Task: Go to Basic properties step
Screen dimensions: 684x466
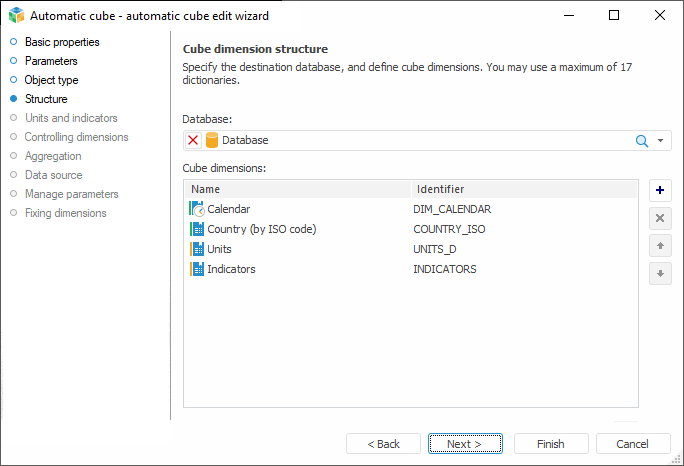Action: (x=62, y=42)
